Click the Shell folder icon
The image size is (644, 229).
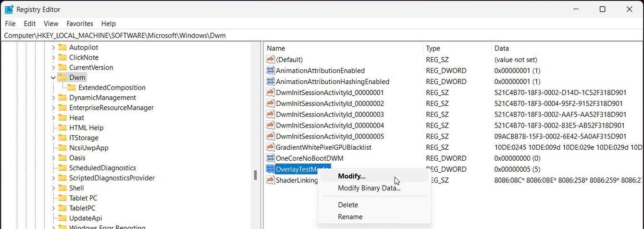click(x=62, y=188)
